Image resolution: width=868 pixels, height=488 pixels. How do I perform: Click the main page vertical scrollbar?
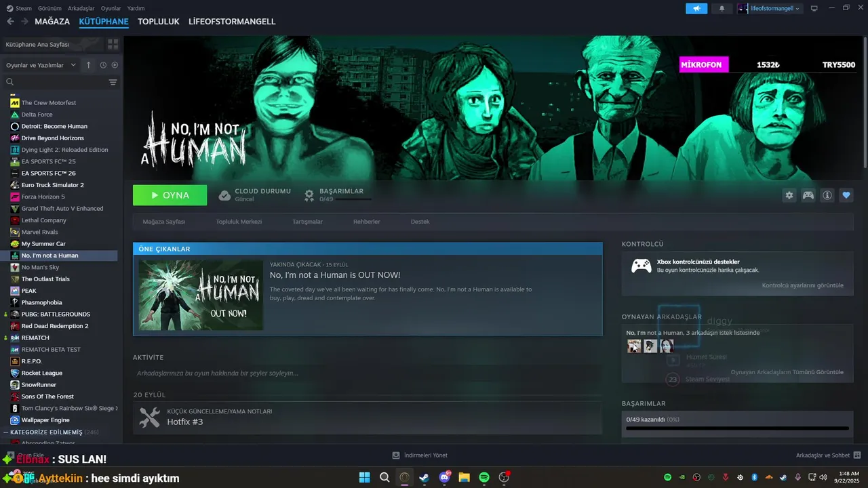point(865,102)
